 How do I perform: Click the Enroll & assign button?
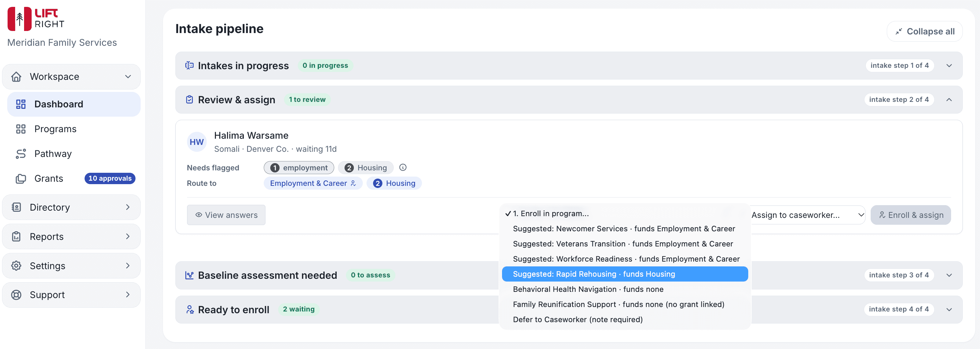point(911,215)
